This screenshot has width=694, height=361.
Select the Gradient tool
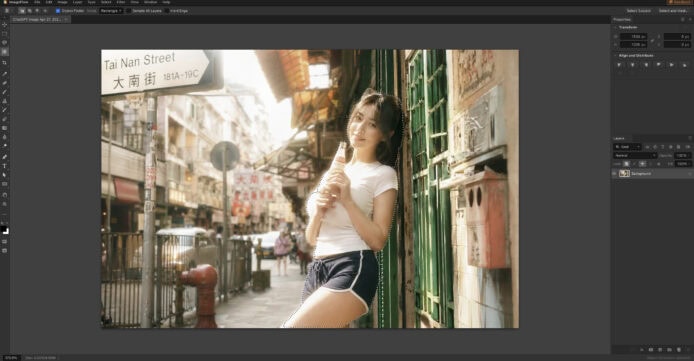click(4, 128)
